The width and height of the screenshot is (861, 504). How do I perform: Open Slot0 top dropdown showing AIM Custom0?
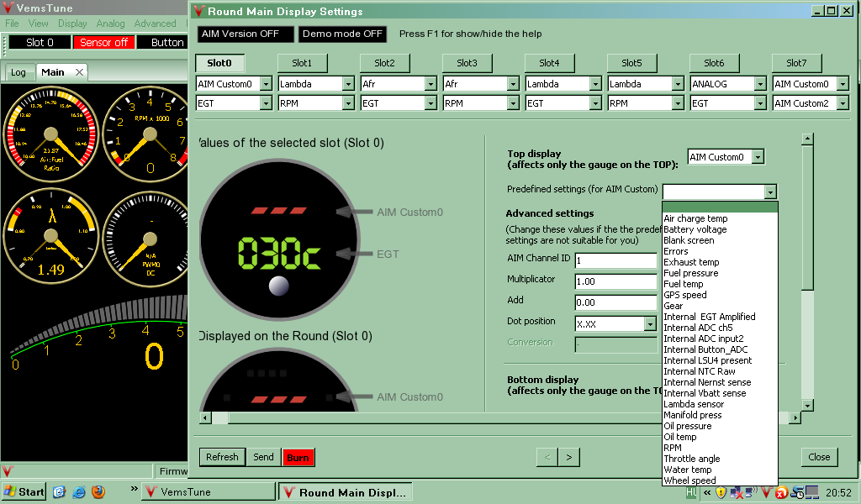234,84
